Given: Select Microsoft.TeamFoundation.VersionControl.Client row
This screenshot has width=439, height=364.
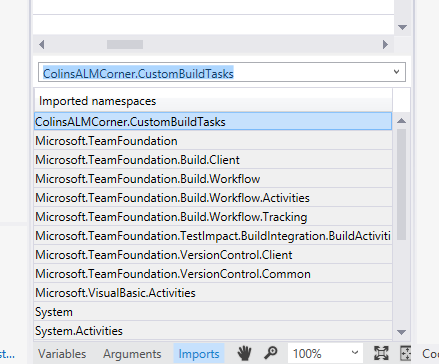Looking at the screenshot, I should click(x=213, y=255).
